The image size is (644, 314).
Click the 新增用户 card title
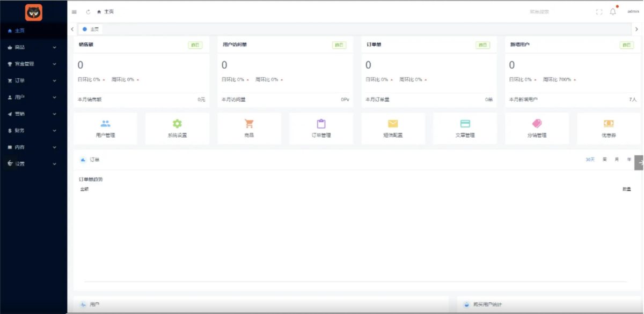pyautogui.click(x=520, y=44)
